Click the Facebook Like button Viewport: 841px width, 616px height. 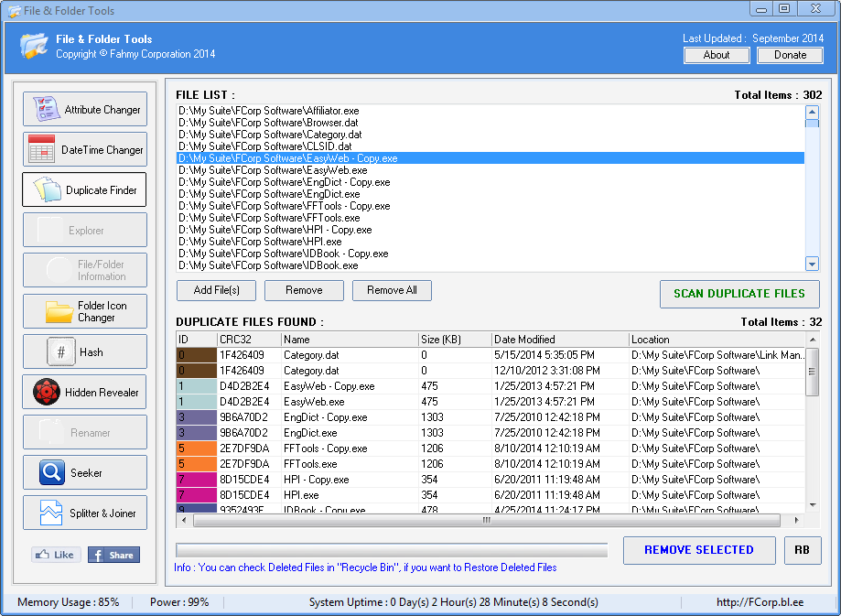pyautogui.click(x=56, y=555)
